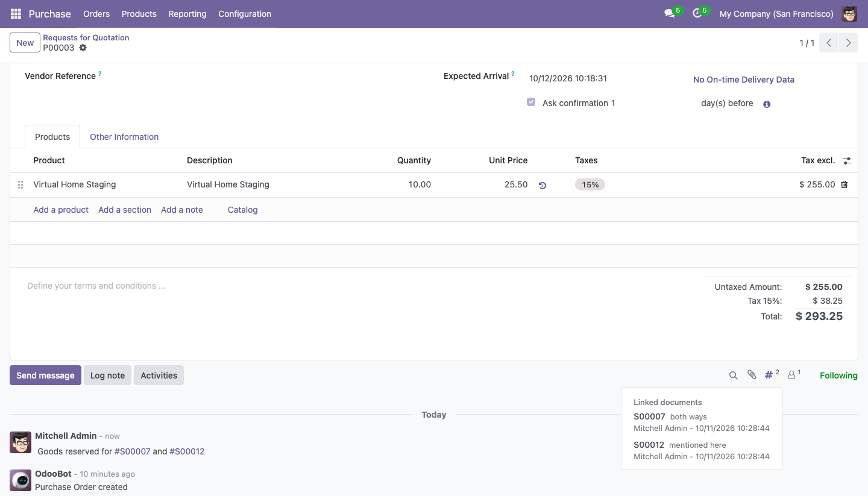Viewport: 868px width, 496px height.
Task: Open the Orders menu
Action: tap(96, 14)
